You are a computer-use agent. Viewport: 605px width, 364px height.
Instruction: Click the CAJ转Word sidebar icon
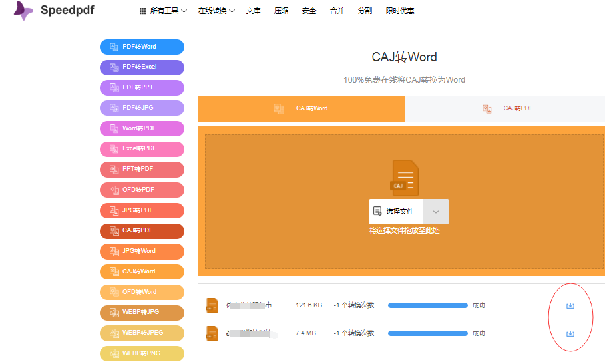tap(114, 272)
